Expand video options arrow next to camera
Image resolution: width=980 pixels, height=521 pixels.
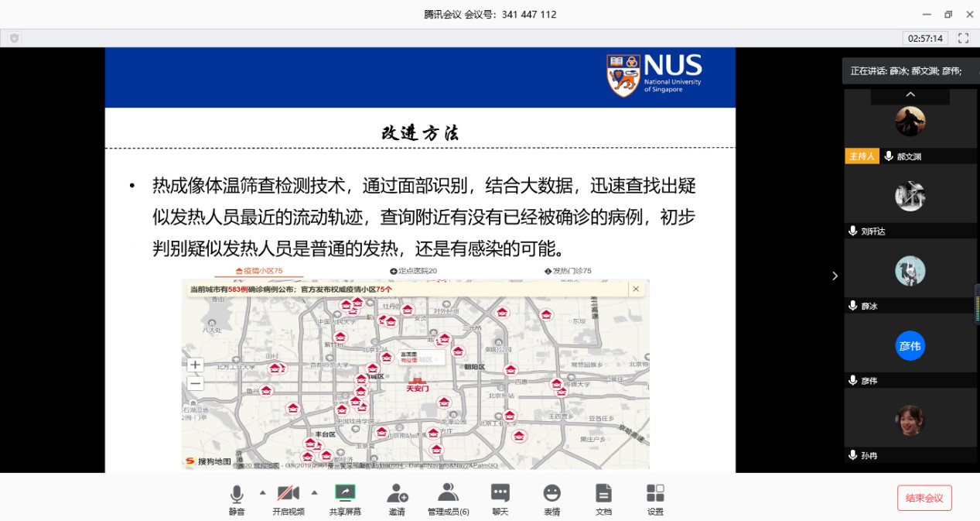coord(314,492)
